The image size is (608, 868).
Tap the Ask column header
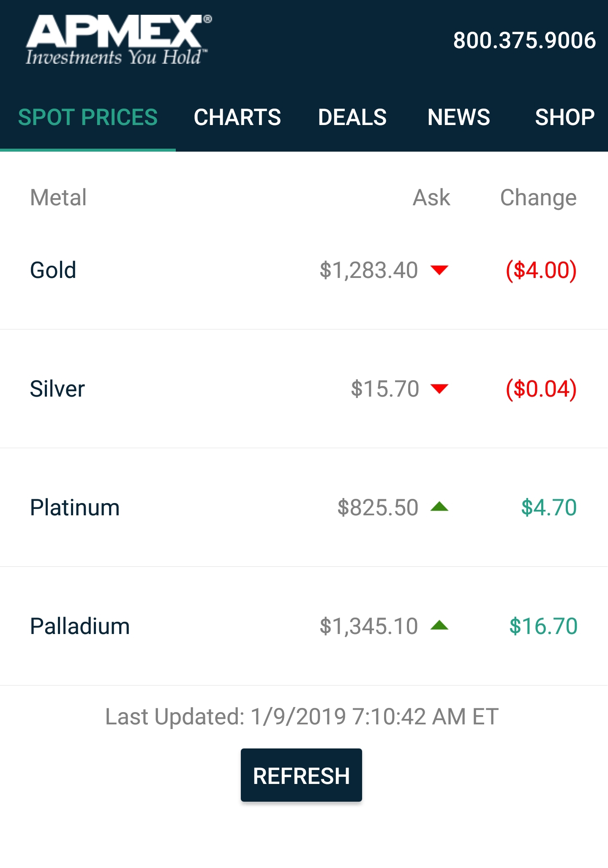coord(431,197)
